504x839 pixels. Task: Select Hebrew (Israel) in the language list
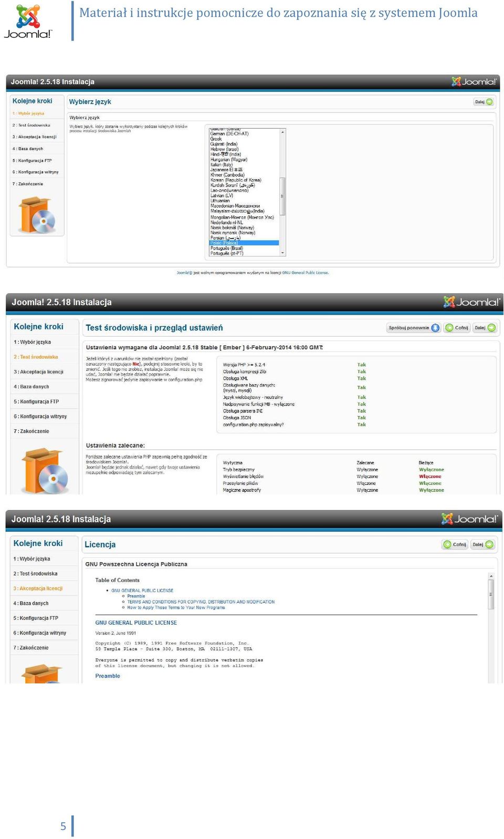click(x=224, y=149)
